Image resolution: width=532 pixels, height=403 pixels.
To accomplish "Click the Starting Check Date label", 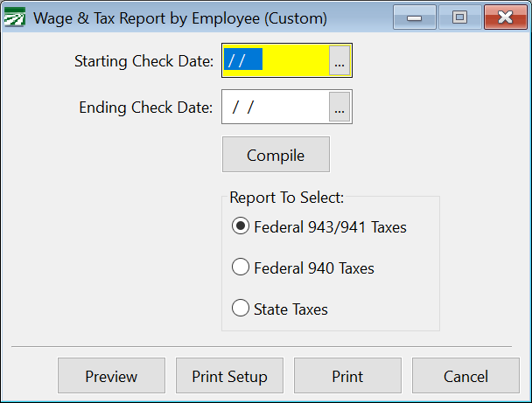I will (x=143, y=61).
